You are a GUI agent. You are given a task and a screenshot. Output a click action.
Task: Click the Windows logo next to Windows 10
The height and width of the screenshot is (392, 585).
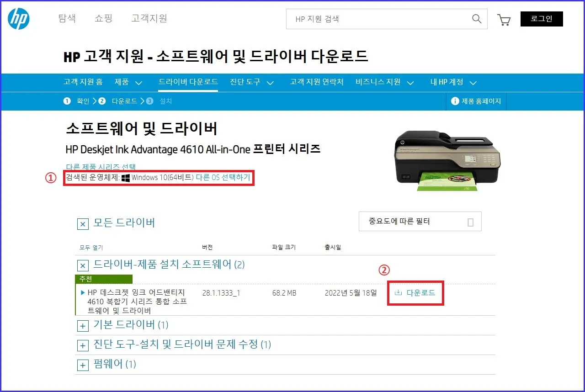126,178
